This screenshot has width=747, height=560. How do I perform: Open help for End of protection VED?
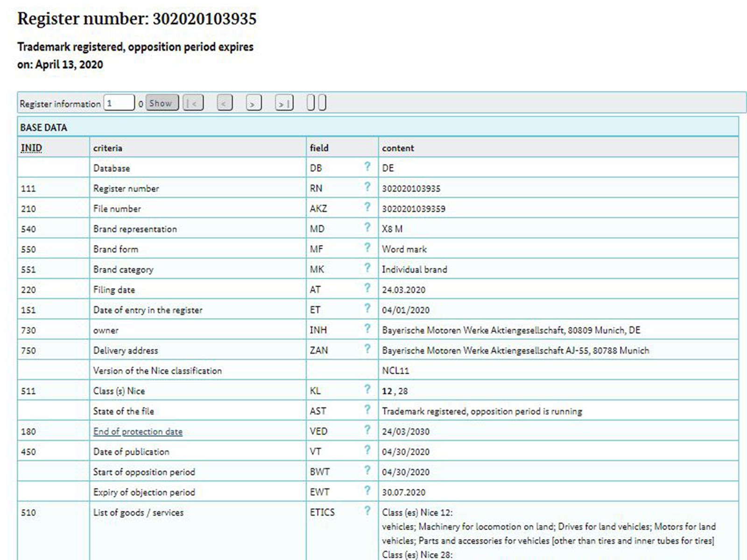367,430
